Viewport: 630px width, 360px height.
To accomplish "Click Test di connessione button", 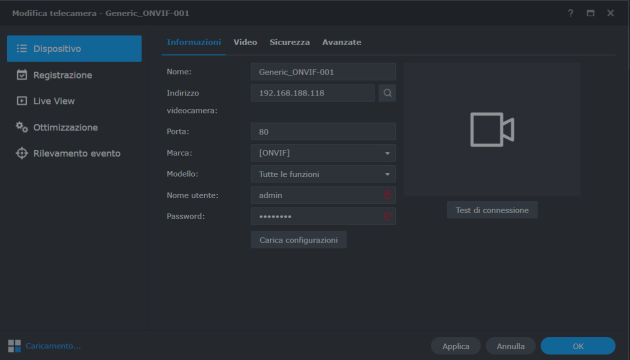I will pyautogui.click(x=492, y=210).
